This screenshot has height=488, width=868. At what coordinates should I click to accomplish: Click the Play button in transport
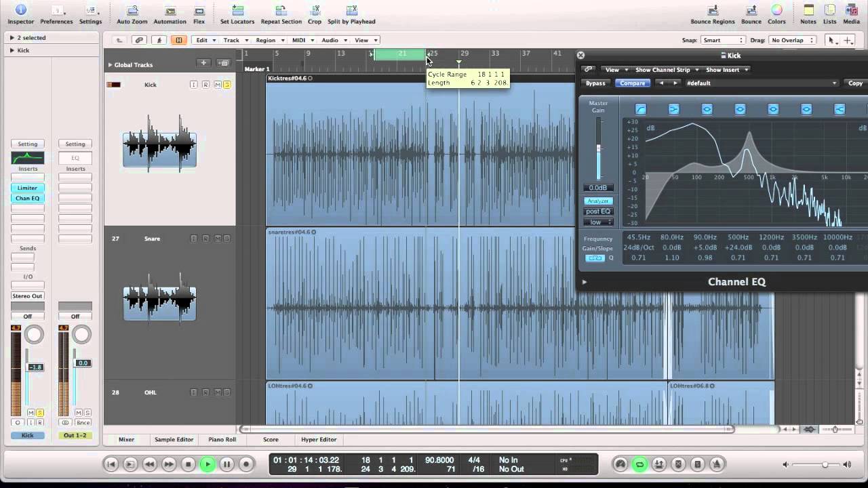[208, 464]
